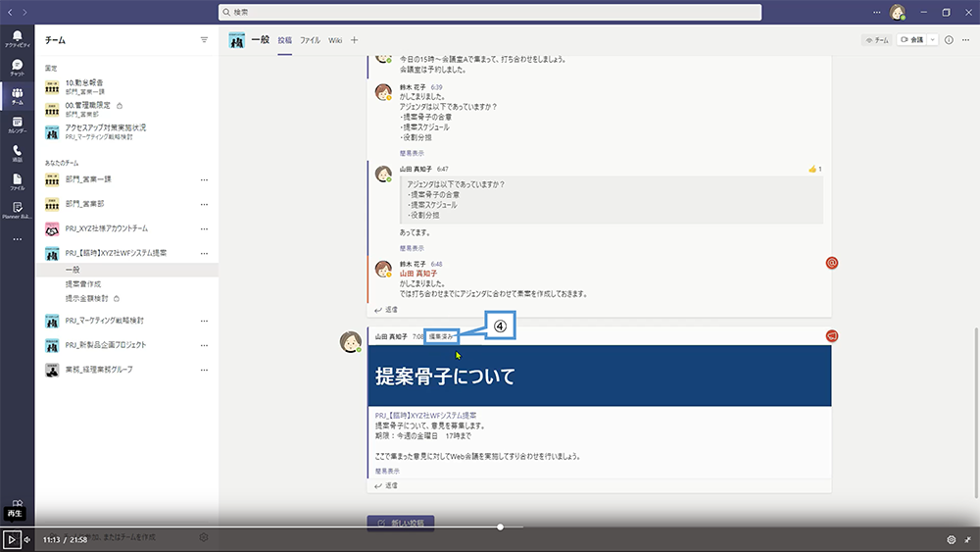Add a new tab with plus icon

(355, 40)
